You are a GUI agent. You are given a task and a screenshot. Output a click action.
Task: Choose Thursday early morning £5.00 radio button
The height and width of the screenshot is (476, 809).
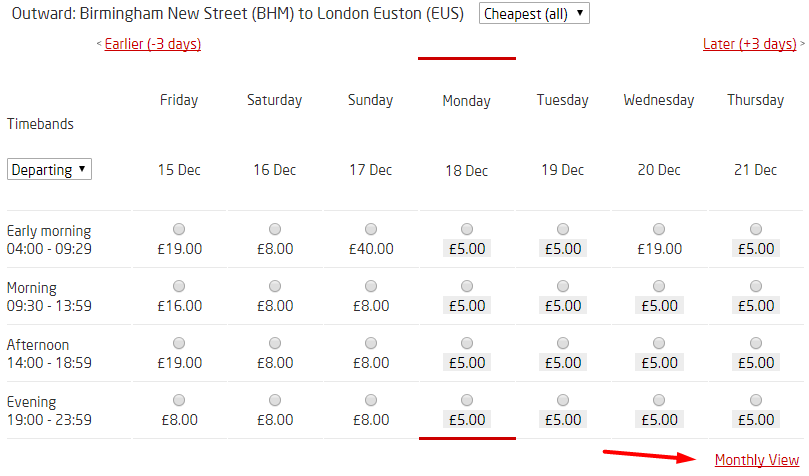(755, 229)
